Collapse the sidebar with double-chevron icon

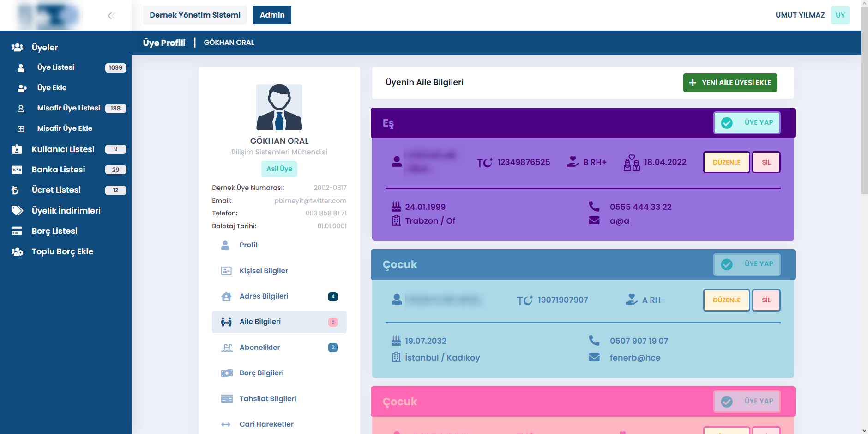[x=111, y=16]
